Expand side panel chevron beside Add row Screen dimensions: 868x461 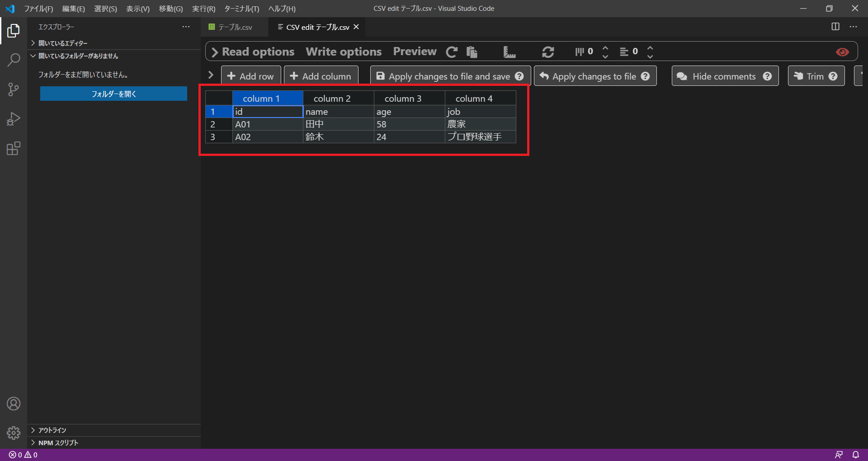(211, 75)
